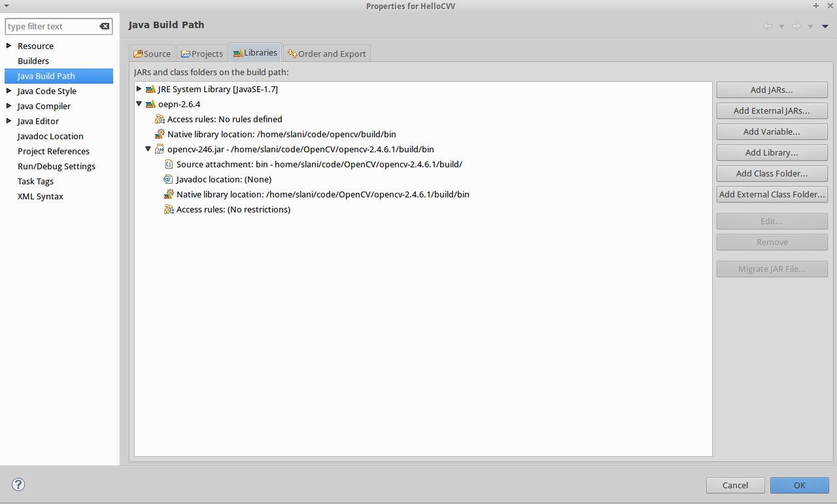Select the oepn-2.6.4 row text
The width and height of the screenshot is (837, 504).
179,104
